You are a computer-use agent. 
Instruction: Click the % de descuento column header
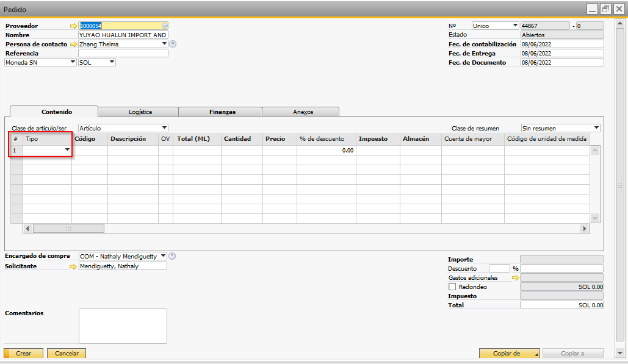[327, 139]
